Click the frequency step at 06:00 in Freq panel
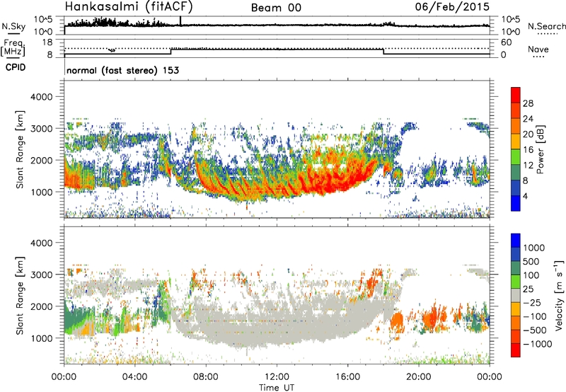Image resolution: width=566 pixels, height=392 pixels. [x=171, y=51]
